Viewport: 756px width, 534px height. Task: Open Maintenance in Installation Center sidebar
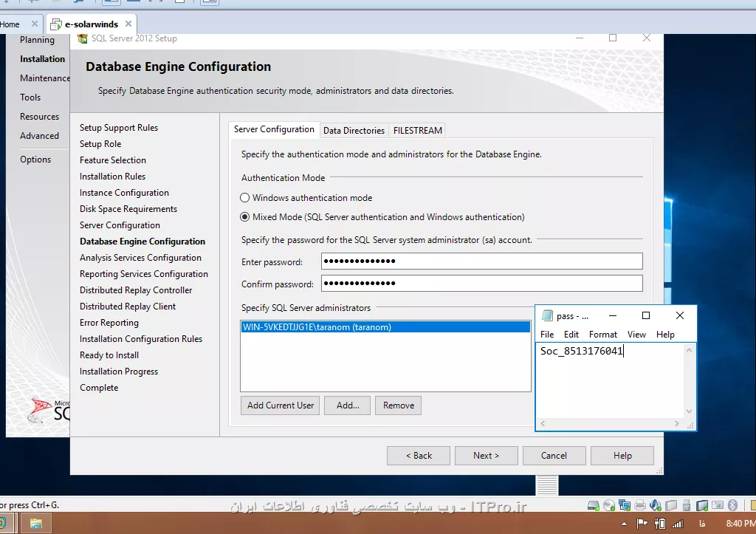click(45, 78)
